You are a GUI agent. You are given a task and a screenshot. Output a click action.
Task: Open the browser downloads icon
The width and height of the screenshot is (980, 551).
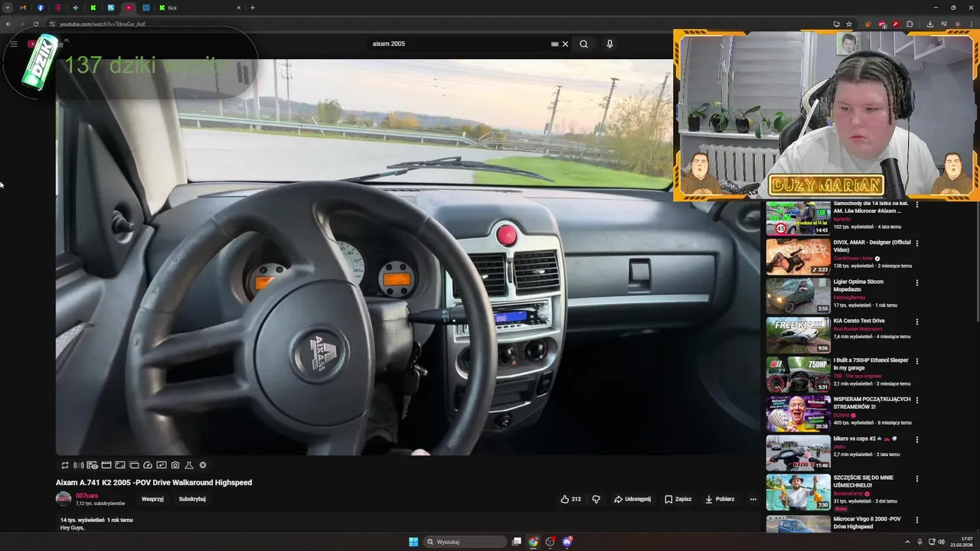point(929,24)
